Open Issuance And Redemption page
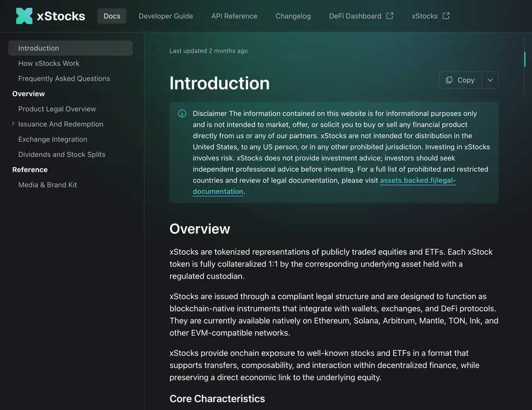Viewport: 532px width, 410px height. [x=61, y=124]
